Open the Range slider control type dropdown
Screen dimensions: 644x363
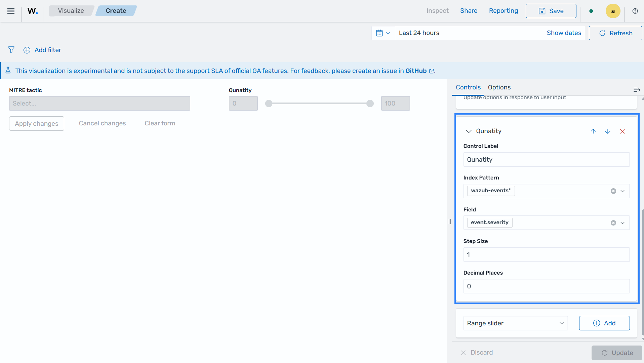[x=515, y=323]
